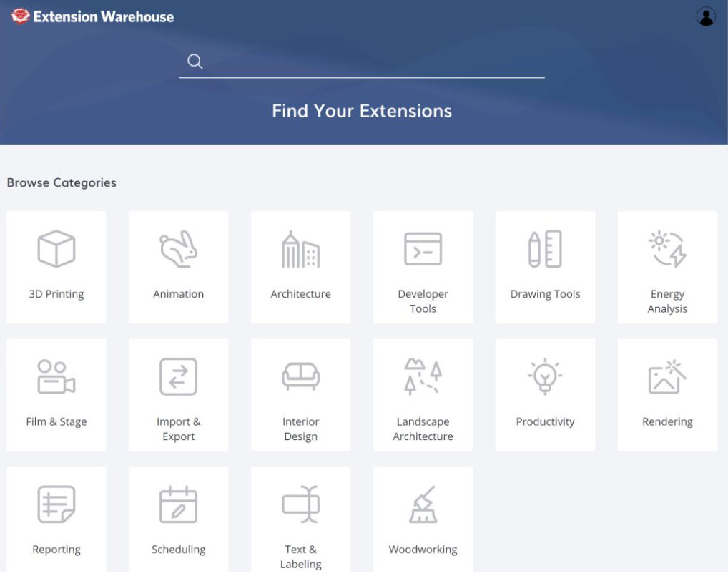Image resolution: width=728 pixels, height=576 pixels.
Task: Click the magnifying glass search icon
Action: click(x=195, y=62)
